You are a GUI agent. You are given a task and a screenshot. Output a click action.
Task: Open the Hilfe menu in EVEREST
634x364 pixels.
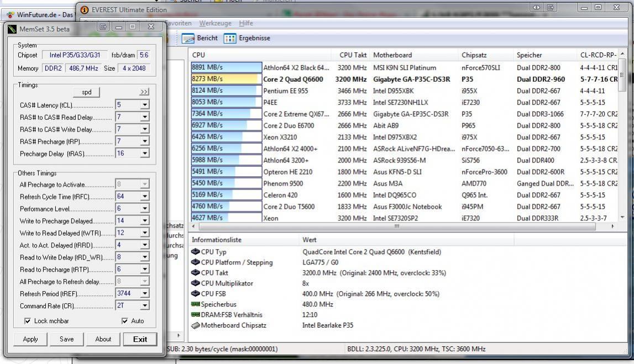pyautogui.click(x=246, y=23)
